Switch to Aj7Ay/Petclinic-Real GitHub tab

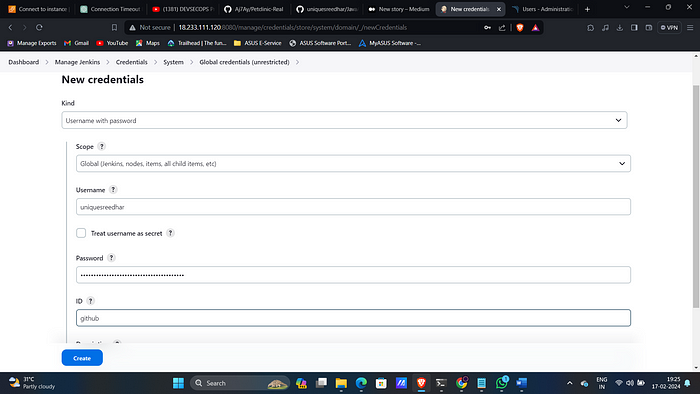click(254, 9)
